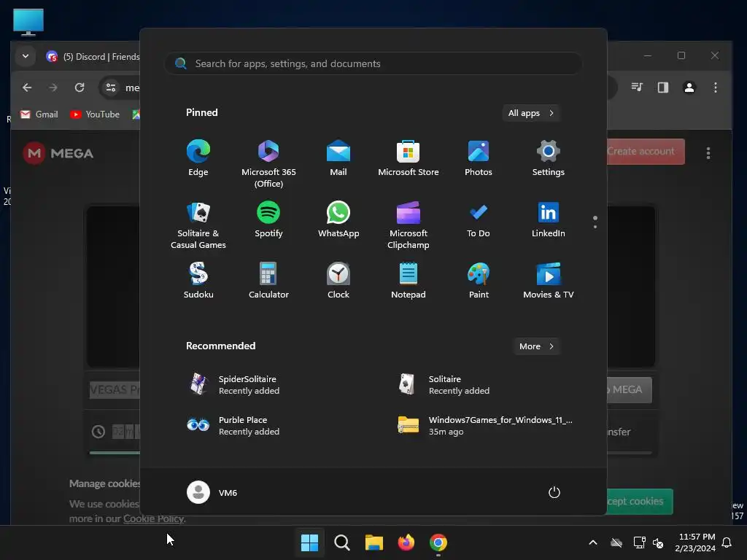Open the desktop computer icon
747x560 pixels.
point(28,22)
